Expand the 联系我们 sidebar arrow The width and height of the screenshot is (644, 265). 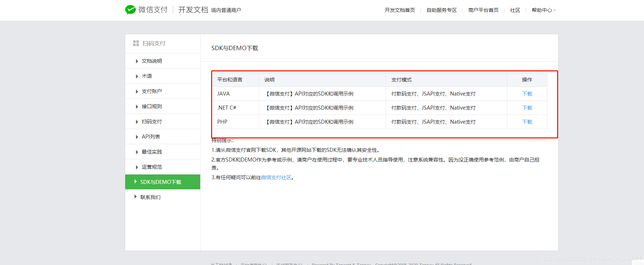(135, 197)
